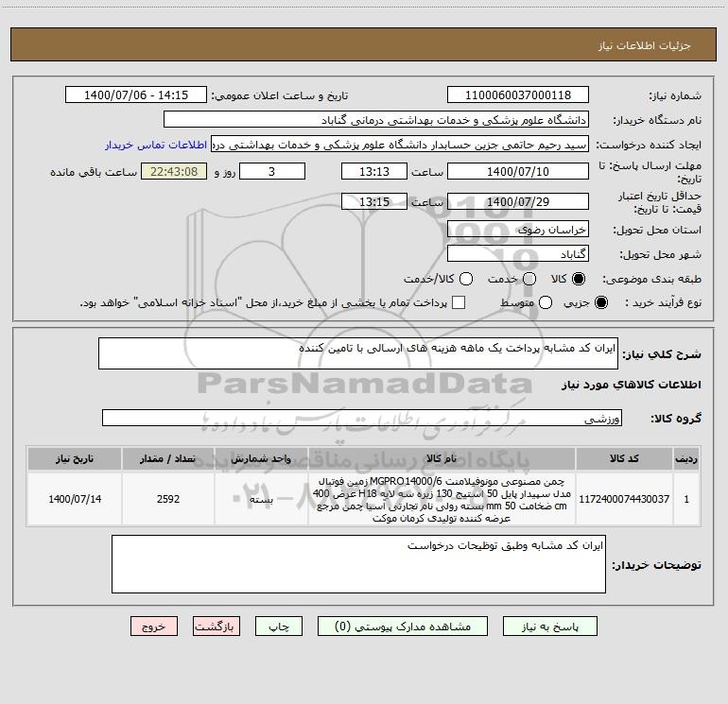Click the کد کالا column header
The height and width of the screenshot is (704, 728).
click(x=624, y=458)
